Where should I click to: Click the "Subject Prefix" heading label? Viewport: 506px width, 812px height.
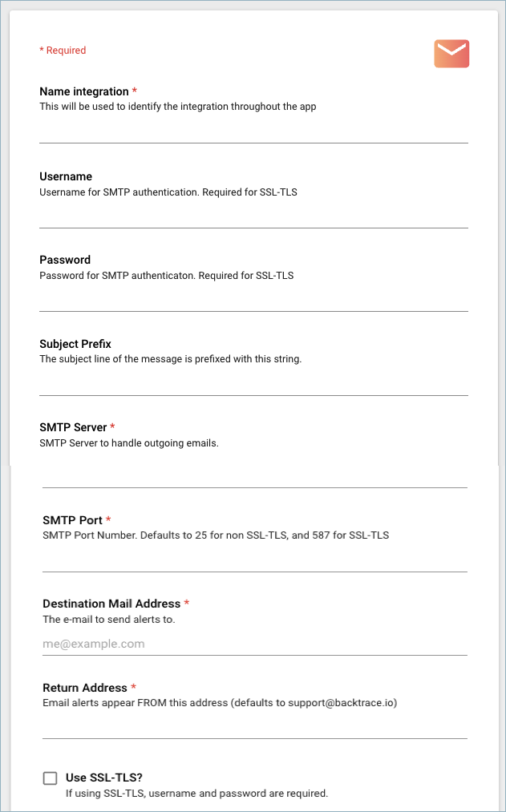pos(75,344)
